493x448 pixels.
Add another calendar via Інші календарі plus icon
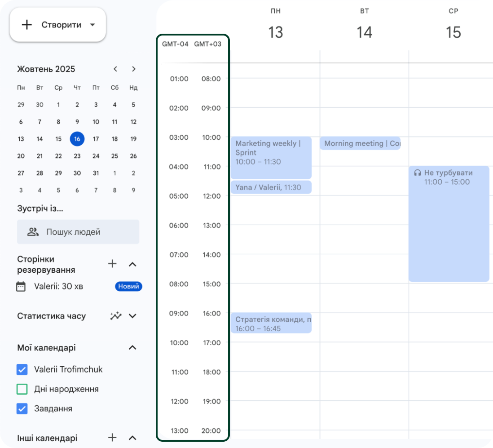point(112,438)
